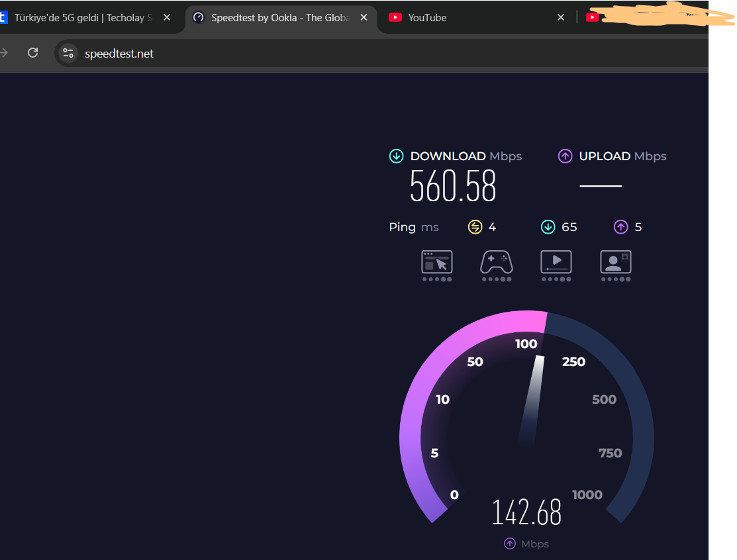This screenshot has width=737, height=560.
Task: Reload the speedtest.net page
Action: click(x=33, y=52)
